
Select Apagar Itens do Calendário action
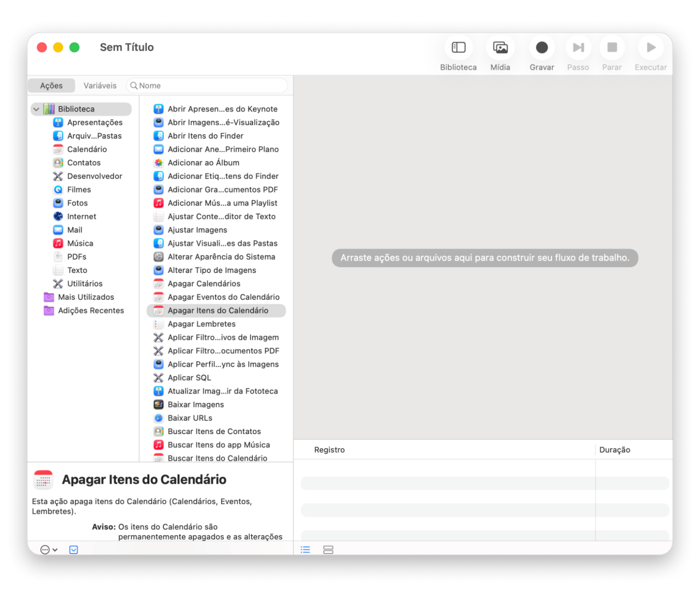pos(216,311)
